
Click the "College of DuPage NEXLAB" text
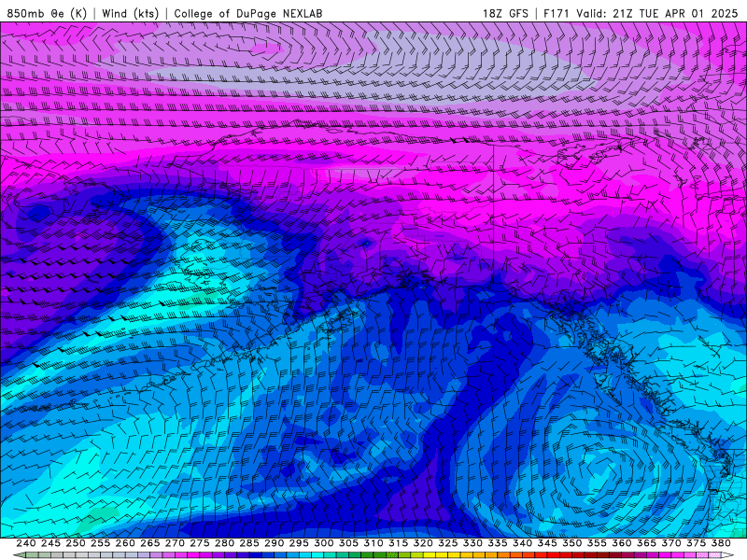point(247,13)
